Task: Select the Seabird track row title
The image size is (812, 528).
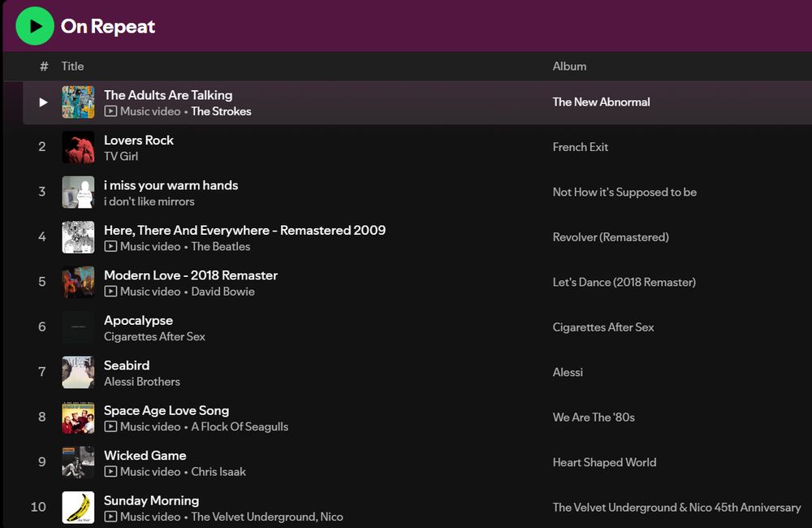Action: pos(127,366)
